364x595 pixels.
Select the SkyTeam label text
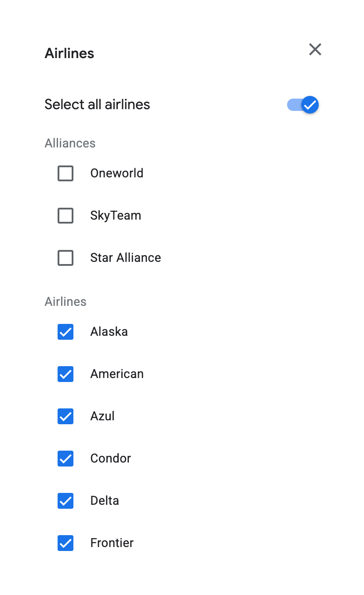pos(116,215)
